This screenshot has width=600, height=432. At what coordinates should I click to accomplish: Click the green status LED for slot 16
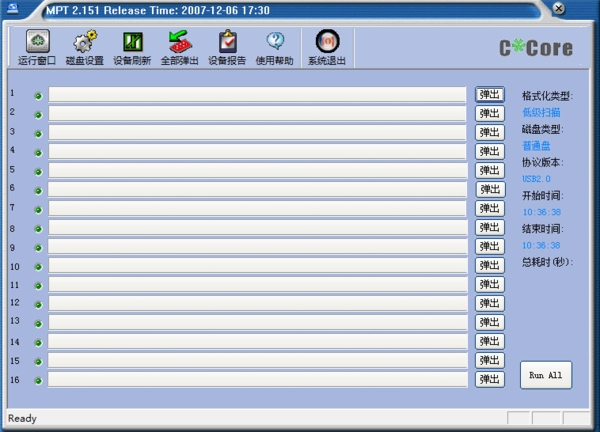[38, 381]
